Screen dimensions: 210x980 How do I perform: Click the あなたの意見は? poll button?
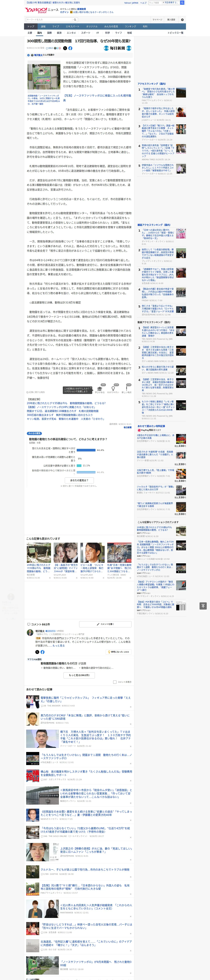click(79, 481)
